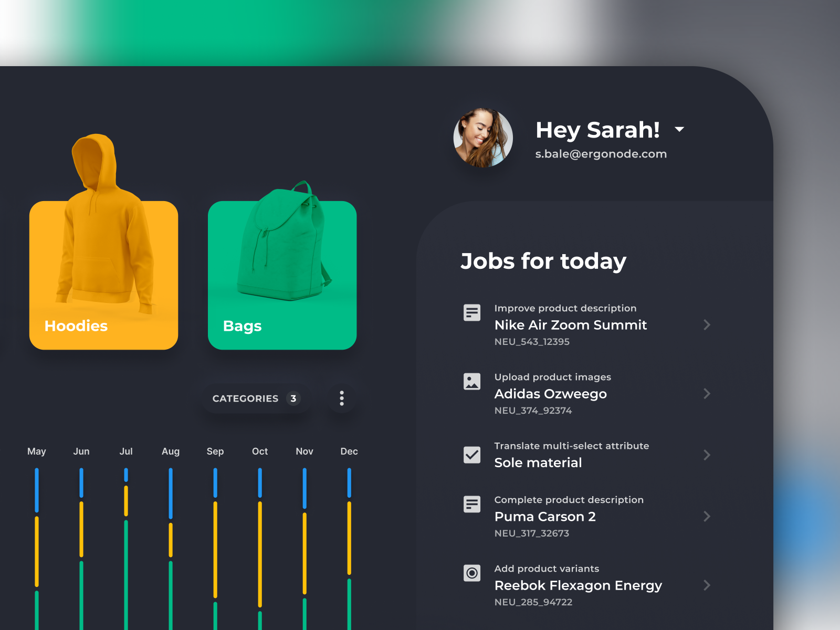Open the Nike Air Zoom Summit title
Screen dimensions: 840x630
tap(571, 325)
